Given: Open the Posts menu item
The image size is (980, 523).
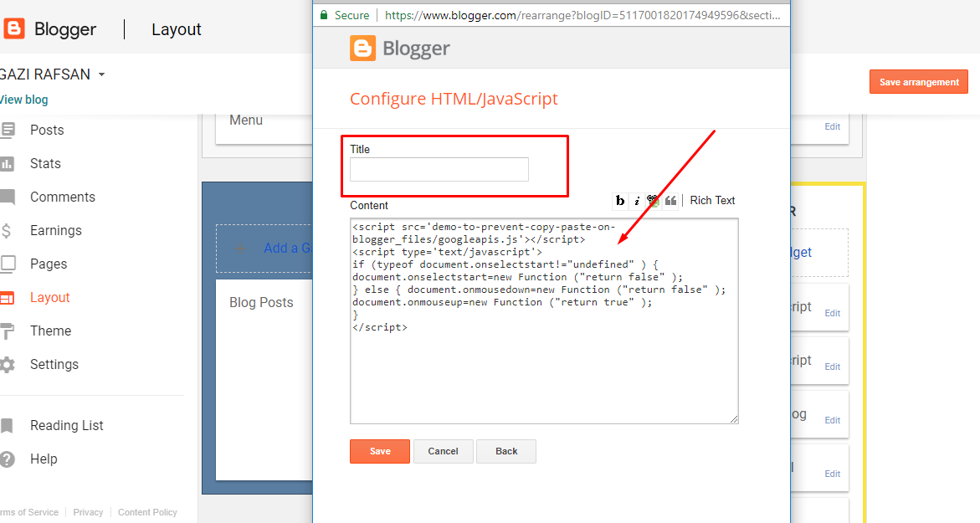Looking at the screenshot, I should (x=47, y=130).
